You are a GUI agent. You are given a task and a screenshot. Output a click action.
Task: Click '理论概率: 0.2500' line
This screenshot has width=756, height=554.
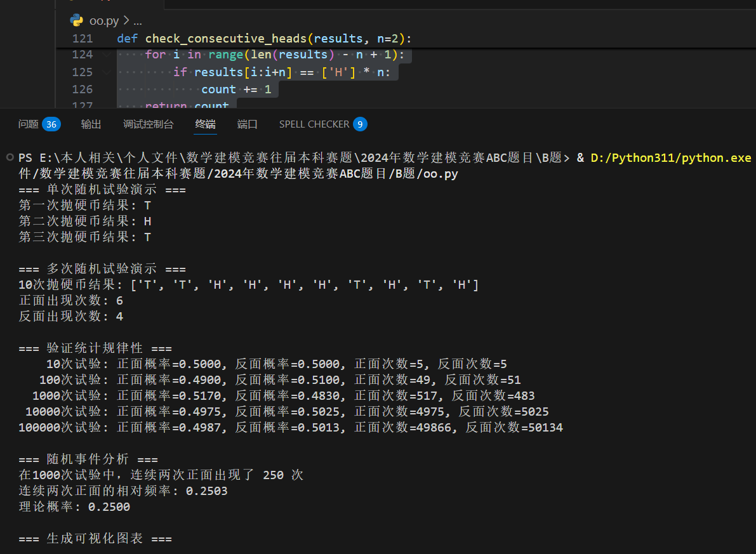(x=74, y=507)
